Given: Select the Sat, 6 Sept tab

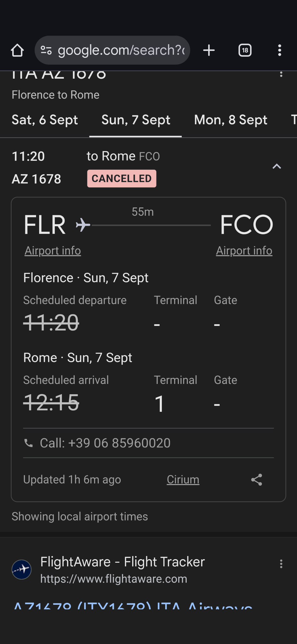Looking at the screenshot, I should pos(45,120).
